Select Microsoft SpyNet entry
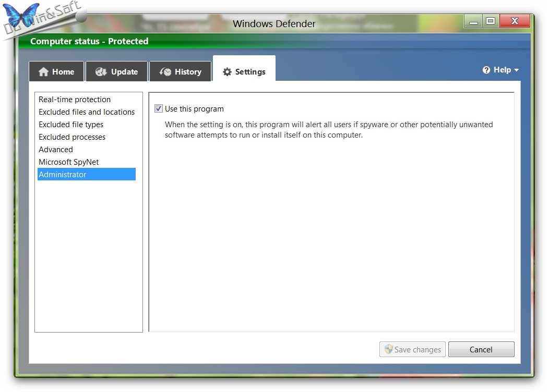Screen dimensions: 549x392 click(87, 162)
